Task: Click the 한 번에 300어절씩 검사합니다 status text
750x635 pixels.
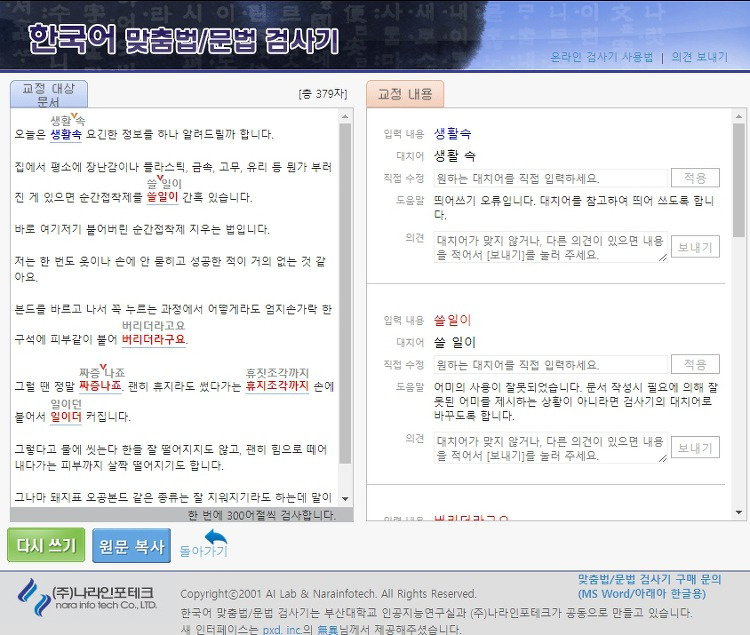Action: pos(262,515)
